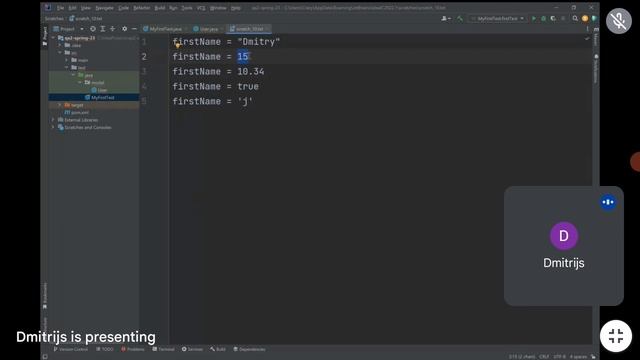The image size is (640, 360).
Task: Open the Run menu
Action: 173,8
